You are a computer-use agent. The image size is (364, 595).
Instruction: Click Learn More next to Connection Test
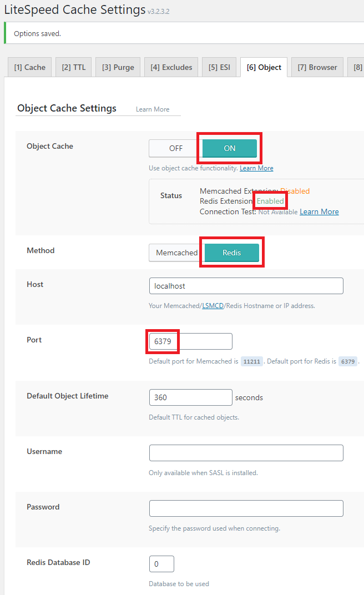319,211
